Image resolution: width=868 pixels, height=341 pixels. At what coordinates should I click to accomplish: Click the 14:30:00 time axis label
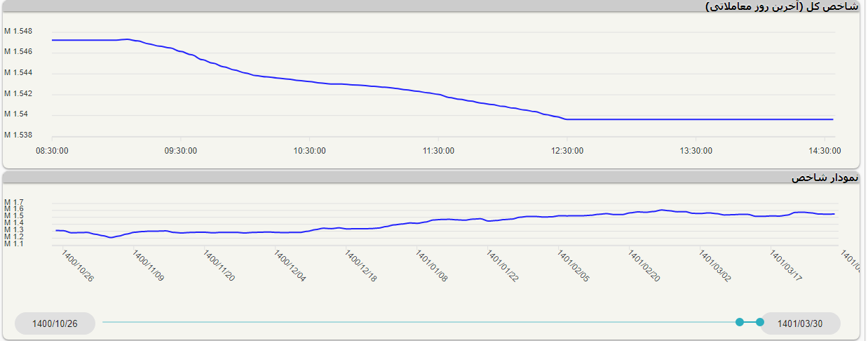coord(825,150)
